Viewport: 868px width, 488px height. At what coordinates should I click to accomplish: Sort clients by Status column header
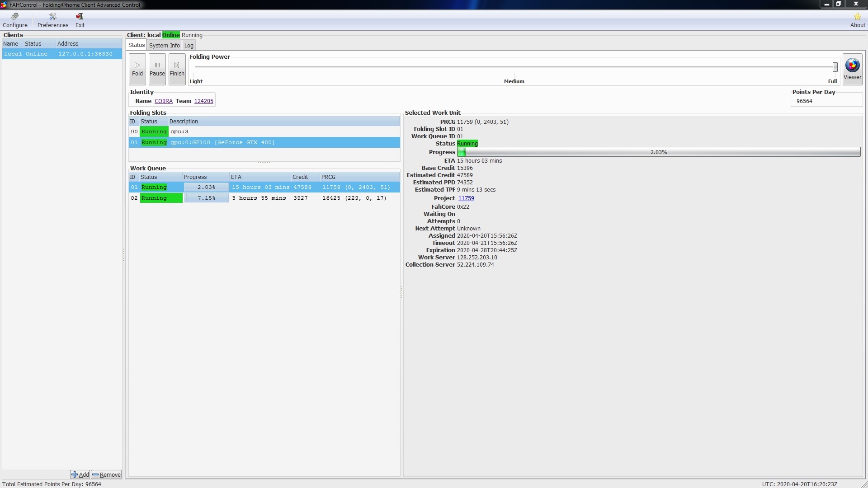(39, 44)
